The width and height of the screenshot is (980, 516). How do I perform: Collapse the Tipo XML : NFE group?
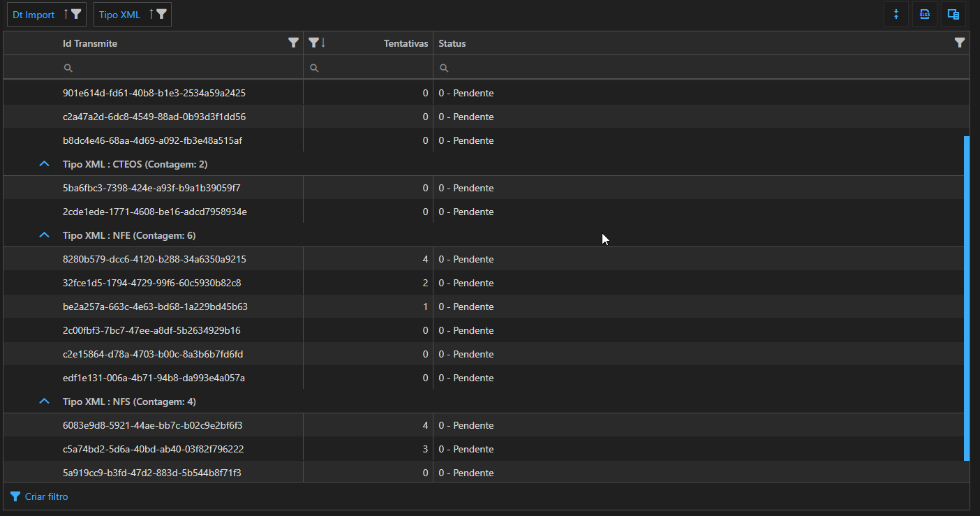44,235
